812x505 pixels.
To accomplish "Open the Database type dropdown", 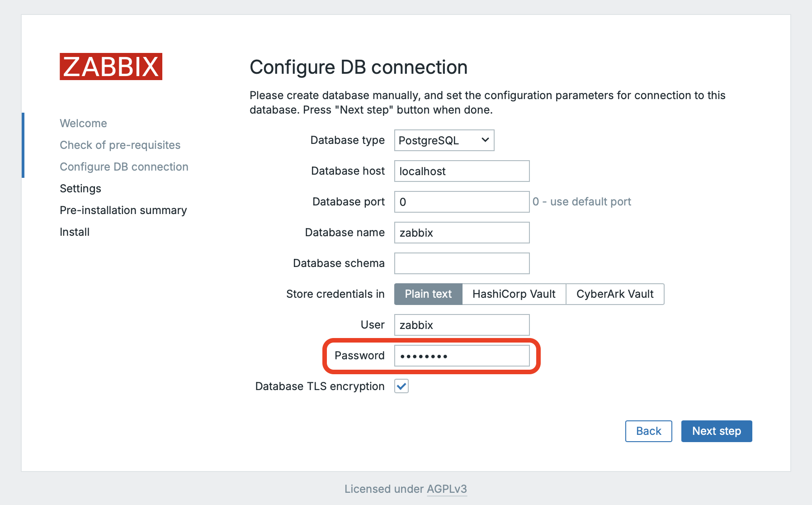I will point(444,140).
